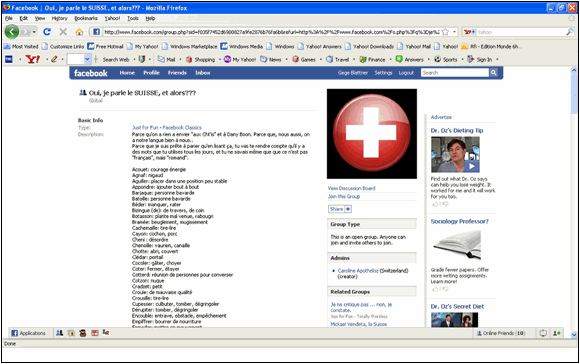Click the Swiss flag group picture
Screen dimensions: 580x364
(x=372, y=134)
